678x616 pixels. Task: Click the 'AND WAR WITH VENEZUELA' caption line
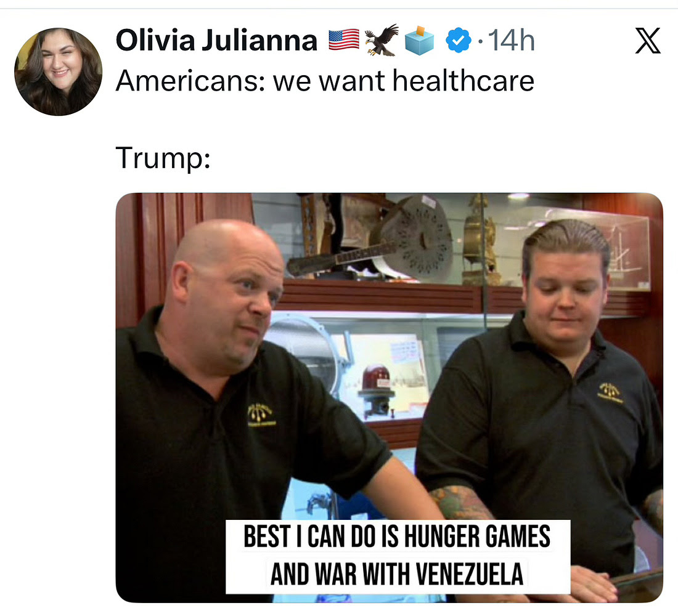pyautogui.click(x=397, y=574)
